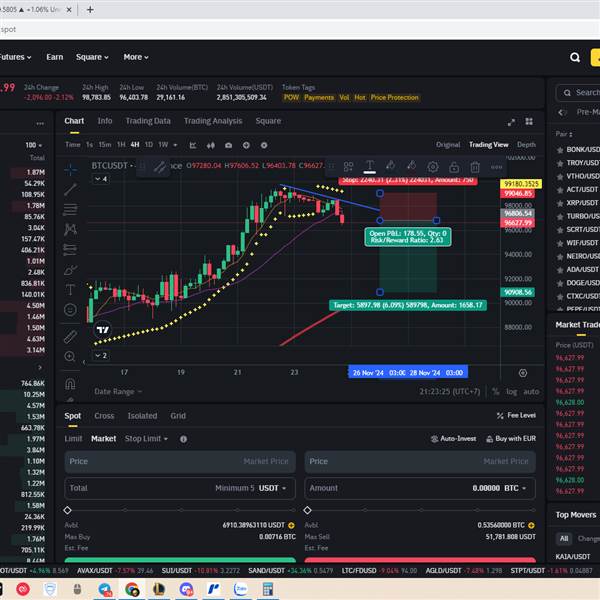Change the candlestick chart style
The image size is (600, 600).
coord(210,145)
